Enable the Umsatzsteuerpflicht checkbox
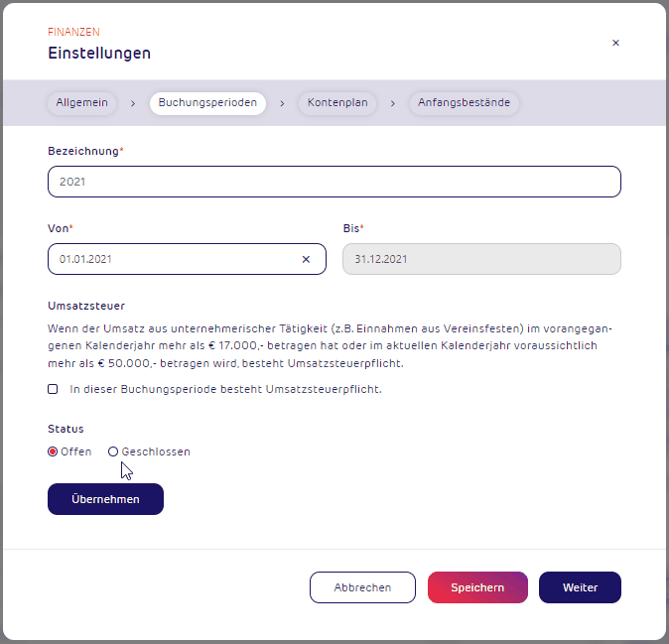Viewport: 669px width, 644px height. (53, 389)
